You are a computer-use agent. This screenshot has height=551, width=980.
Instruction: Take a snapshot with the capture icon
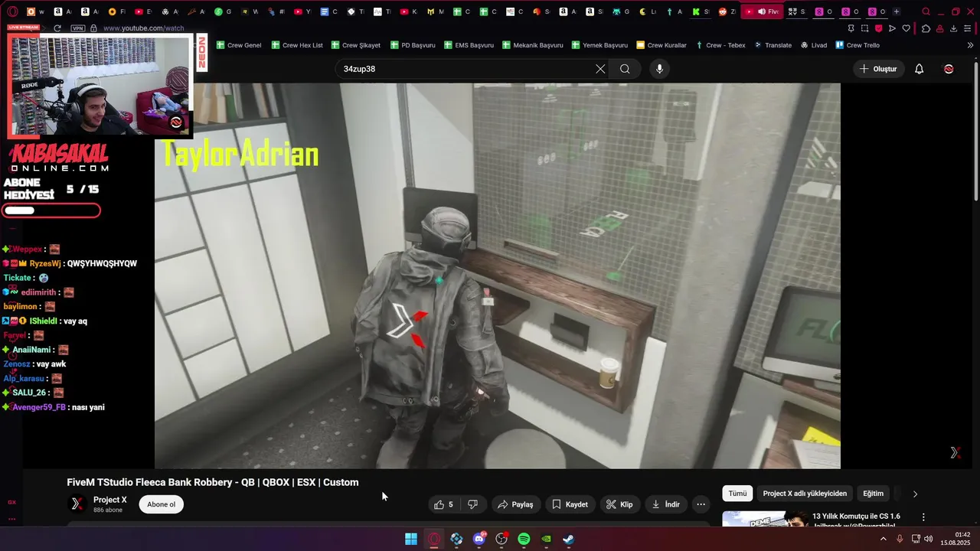pyautogui.click(x=864, y=28)
